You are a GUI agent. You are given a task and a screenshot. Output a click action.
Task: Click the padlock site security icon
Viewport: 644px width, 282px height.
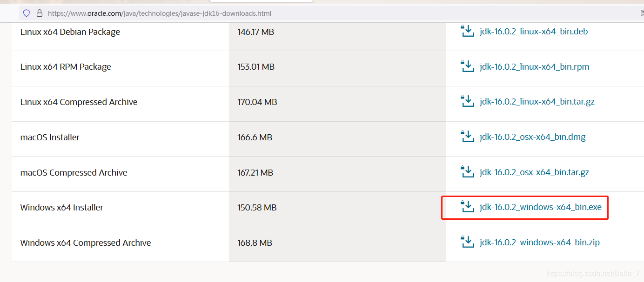click(x=39, y=13)
